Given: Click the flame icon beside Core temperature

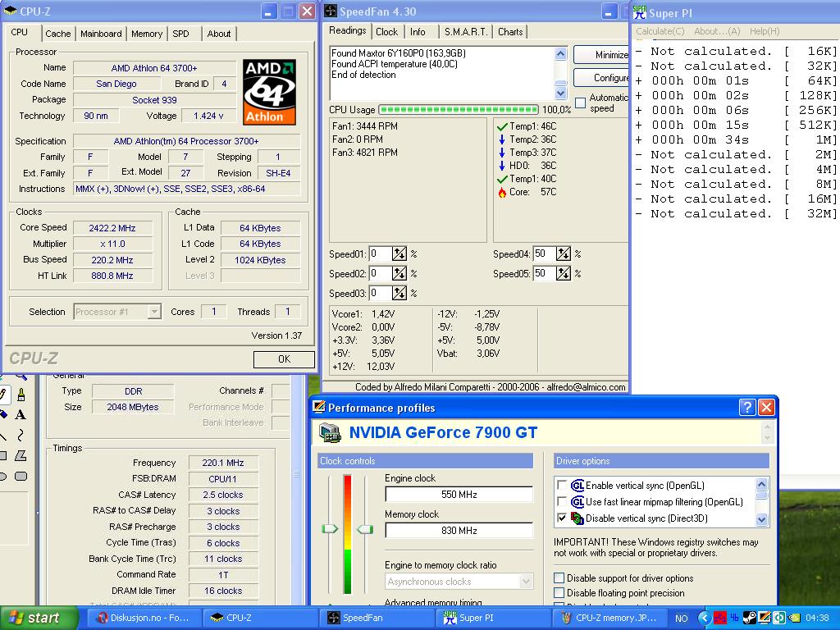Looking at the screenshot, I should pos(501,192).
